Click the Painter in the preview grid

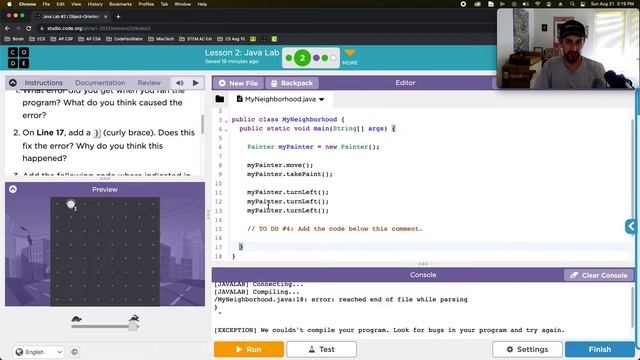pyautogui.click(x=71, y=204)
